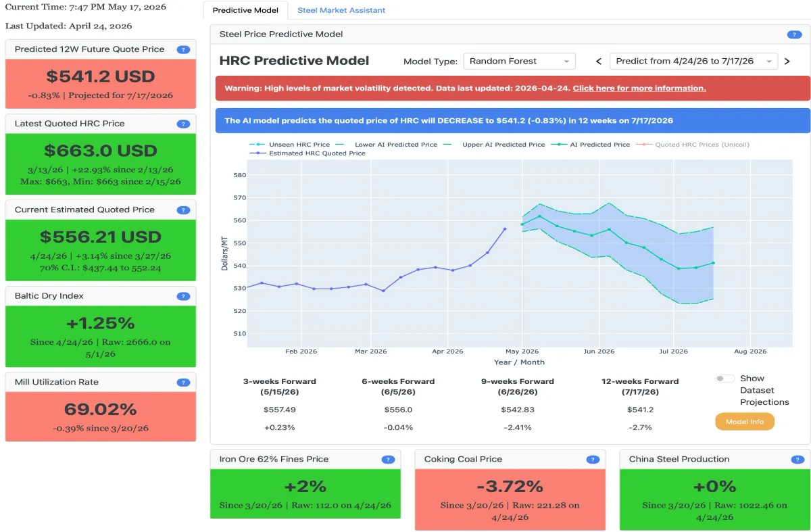The image size is (811, 532).
Task: Click help icon in Steel Price Predictive Model header
Action: (x=794, y=34)
